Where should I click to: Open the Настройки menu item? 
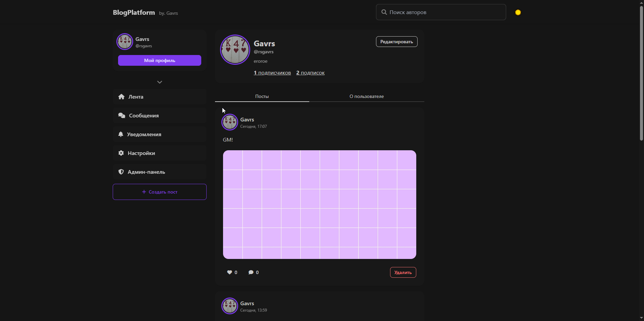160,153
